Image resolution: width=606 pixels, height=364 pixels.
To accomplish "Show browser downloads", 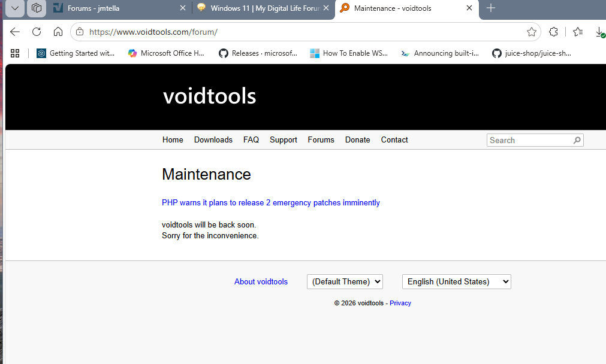I will [600, 32].
